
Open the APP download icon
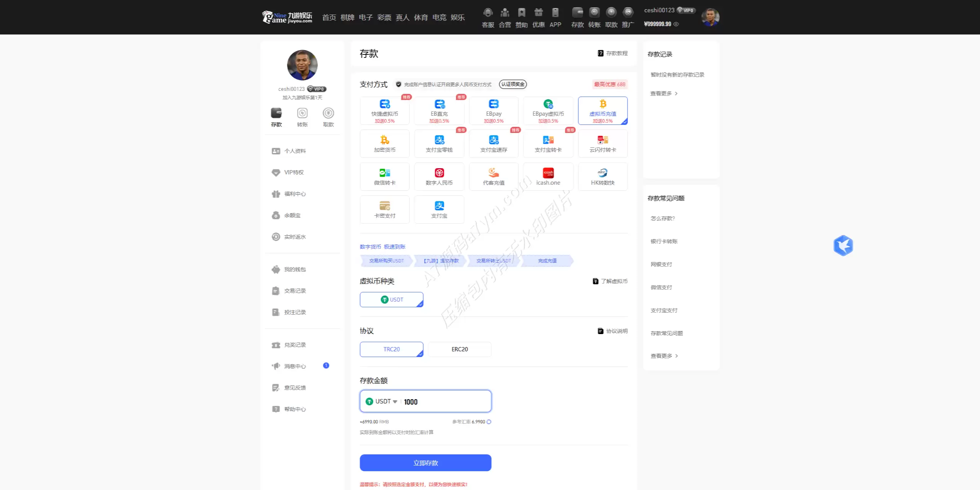coord(555,13)
